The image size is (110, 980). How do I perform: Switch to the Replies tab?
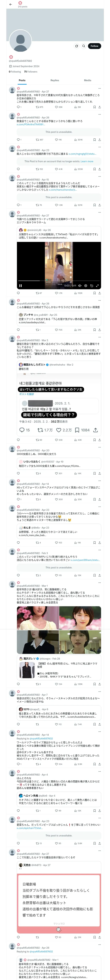pos(55,80)
